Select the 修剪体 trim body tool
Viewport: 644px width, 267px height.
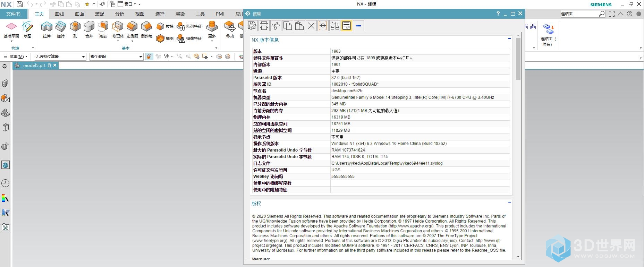(x=118, y=30)
